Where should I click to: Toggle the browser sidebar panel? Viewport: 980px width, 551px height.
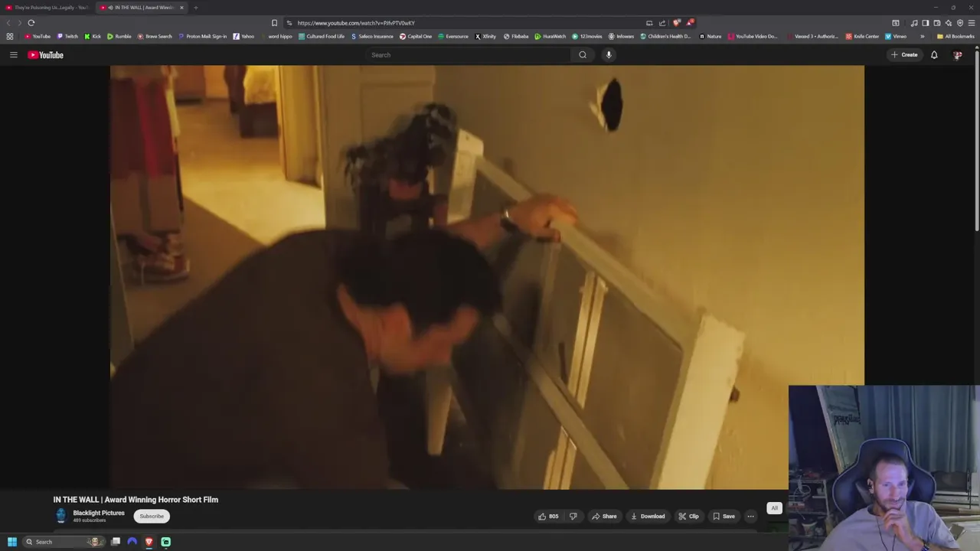(926, 23)
